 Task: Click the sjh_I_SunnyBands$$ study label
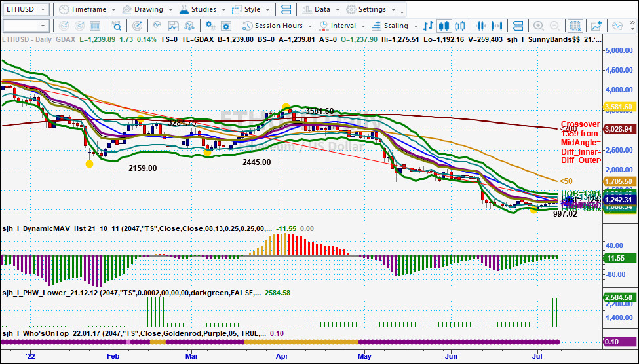[554, 39]
